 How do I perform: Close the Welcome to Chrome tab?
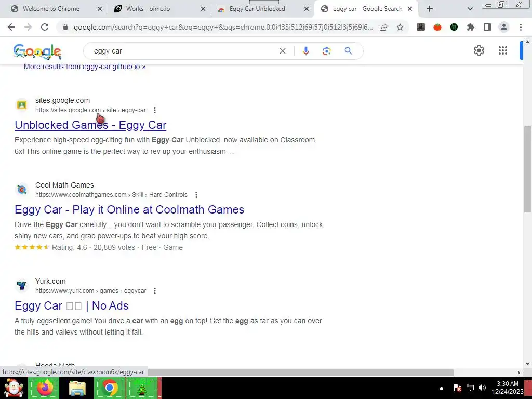point(100,9)
